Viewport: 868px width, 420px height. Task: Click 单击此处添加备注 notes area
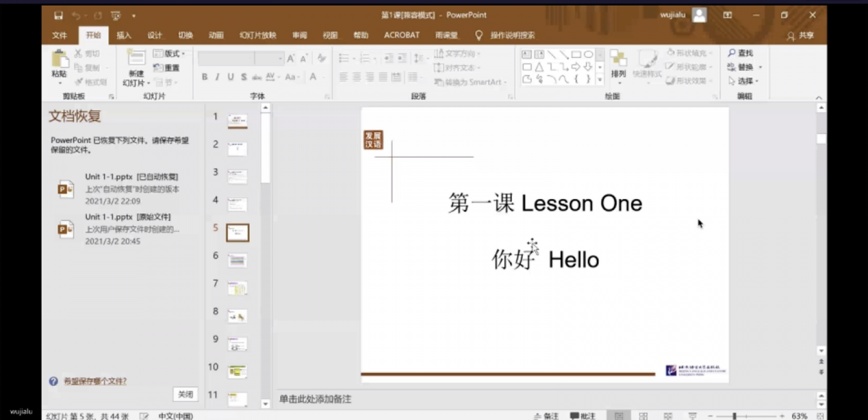pyautogui.click(x=316, y=399)
